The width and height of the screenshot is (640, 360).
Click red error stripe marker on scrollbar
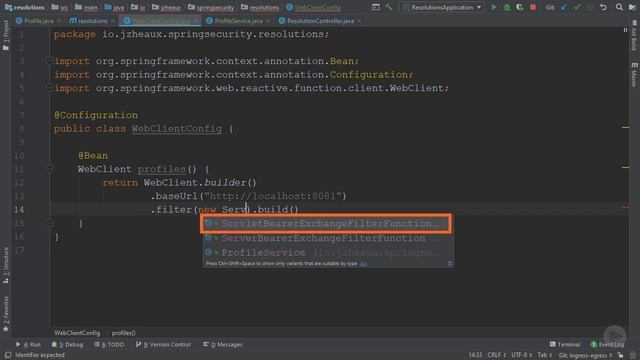pyautogui.click(x=625, y=207)
